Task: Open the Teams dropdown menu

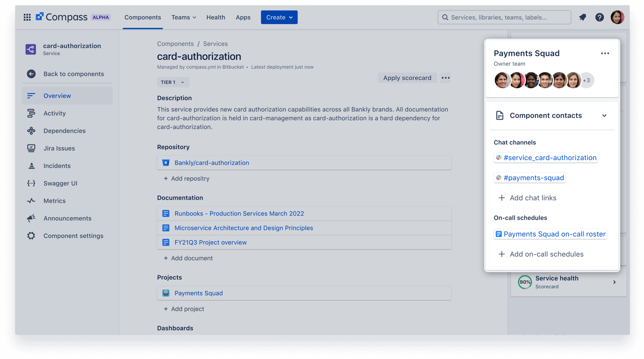Action: point(184,17)
